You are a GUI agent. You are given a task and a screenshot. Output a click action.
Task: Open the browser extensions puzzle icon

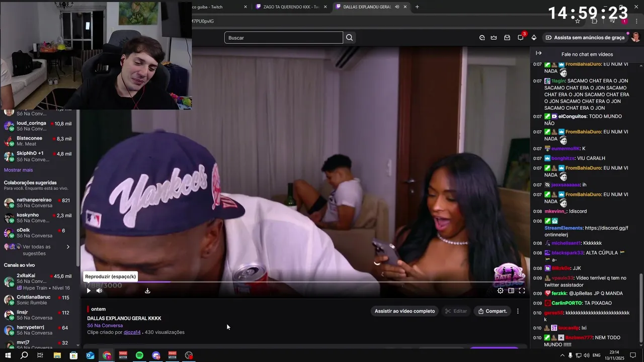click(x=594, y=21)
